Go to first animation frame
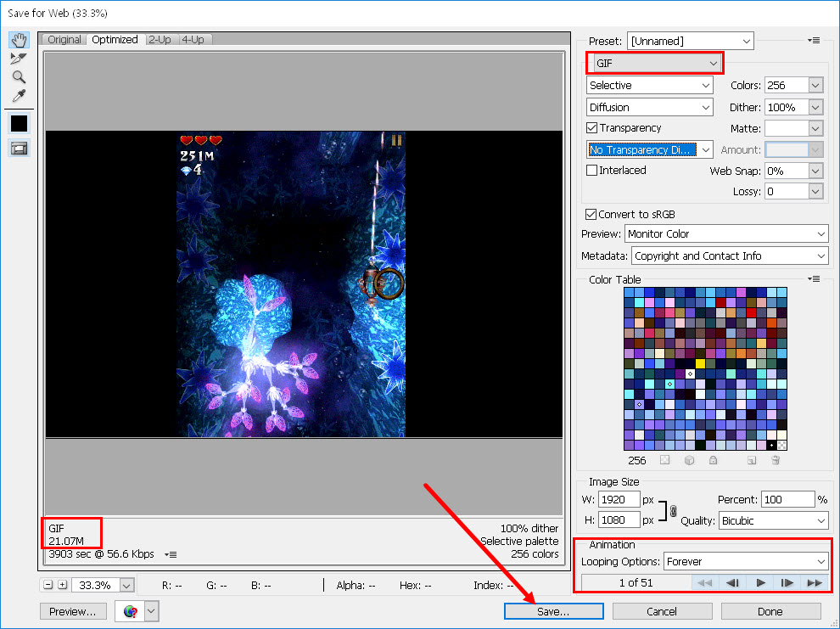 pos(704,583)
